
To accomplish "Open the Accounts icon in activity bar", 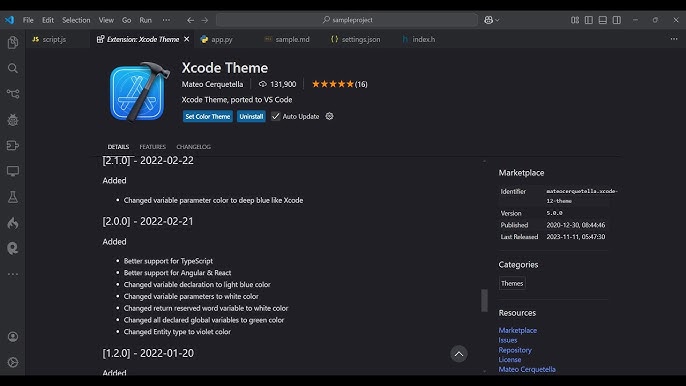I will [13, 337].
